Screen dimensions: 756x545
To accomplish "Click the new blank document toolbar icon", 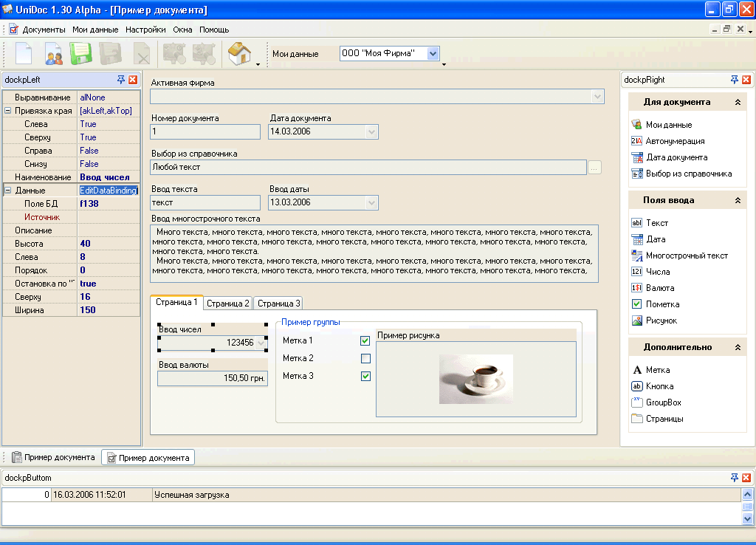I will click(24, 54).
